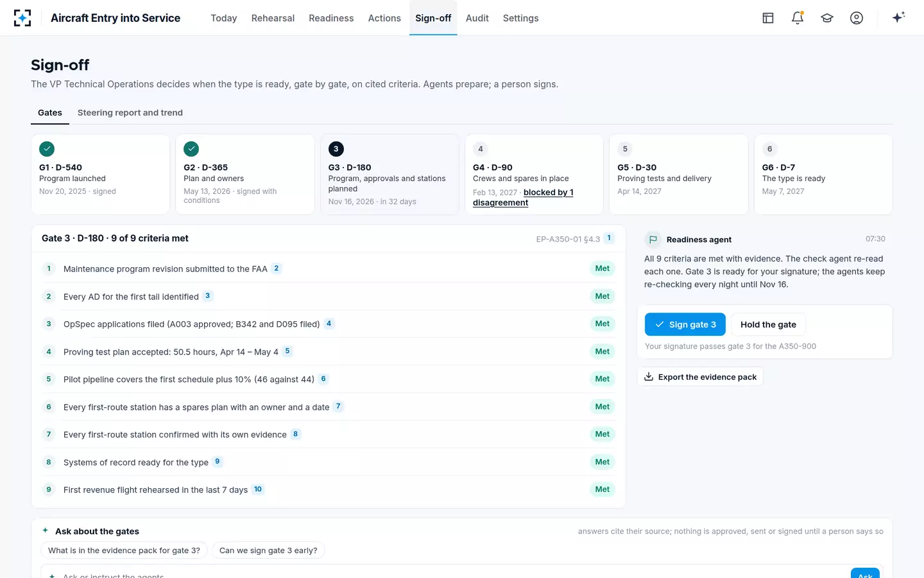Click the Sign gate 3 button
Viewport: 924px width, 578px height.
(685, 324)
